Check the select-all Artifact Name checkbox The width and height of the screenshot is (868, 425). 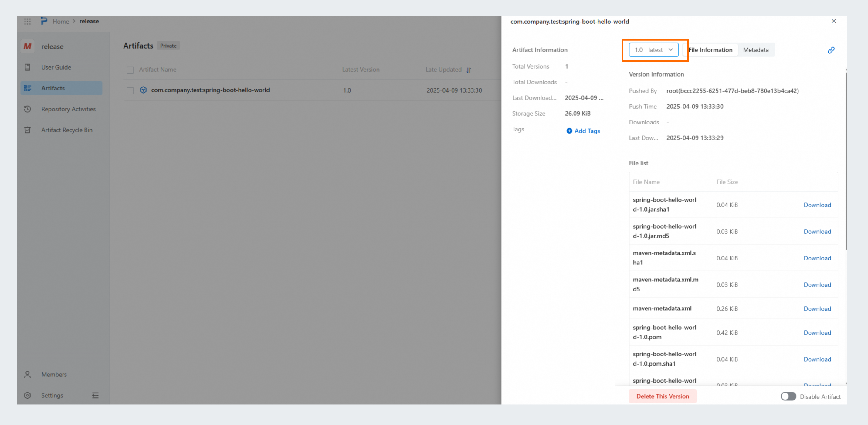(130, 70)
